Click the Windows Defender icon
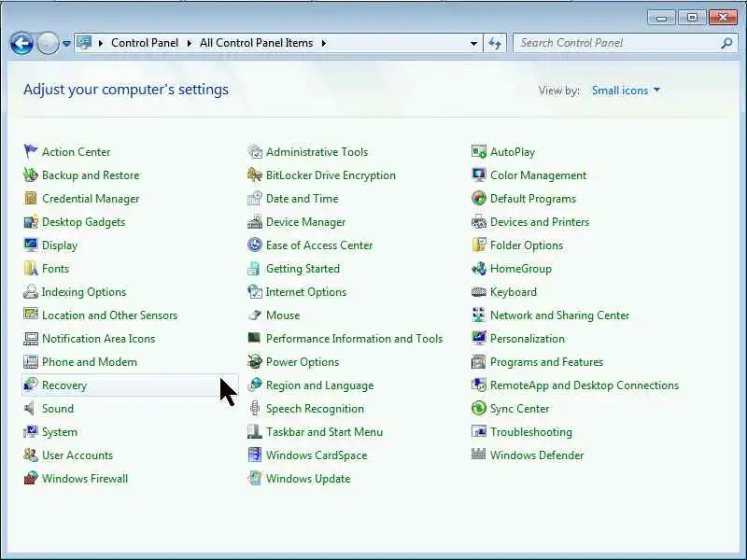The width and height of the screenshot is (747, 560). (479, 455)
